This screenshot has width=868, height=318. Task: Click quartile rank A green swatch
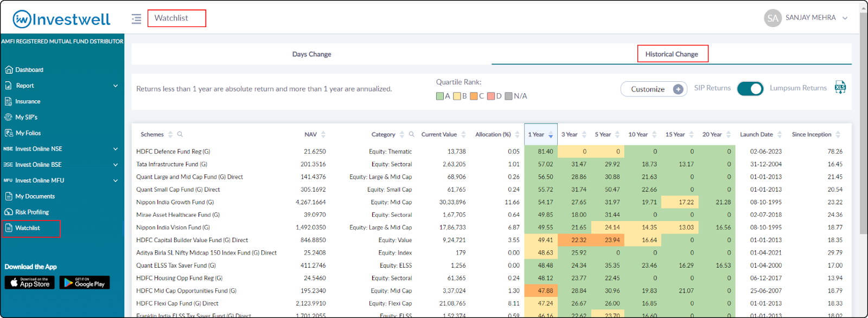(x=440, y=96)
